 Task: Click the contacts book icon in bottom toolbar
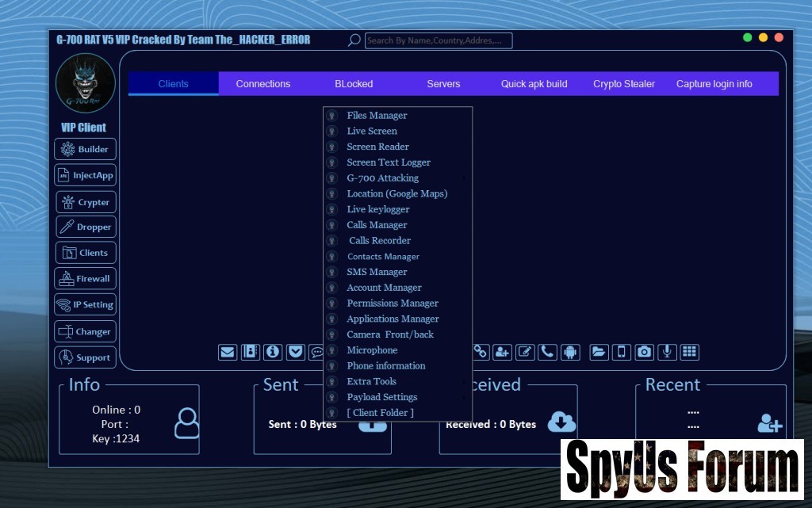pos(251,352)
